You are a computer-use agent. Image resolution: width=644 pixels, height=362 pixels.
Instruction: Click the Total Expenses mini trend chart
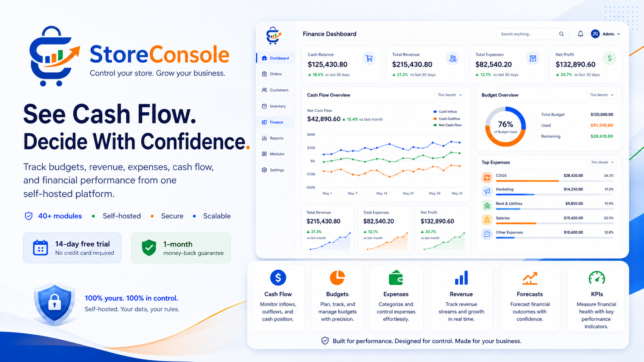[387, 242]
